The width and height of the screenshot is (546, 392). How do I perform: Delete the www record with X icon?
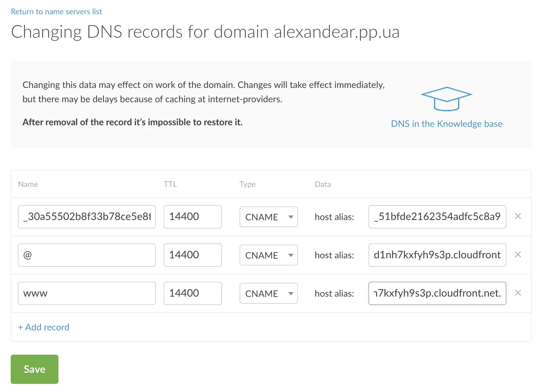(x=518, y=293)
